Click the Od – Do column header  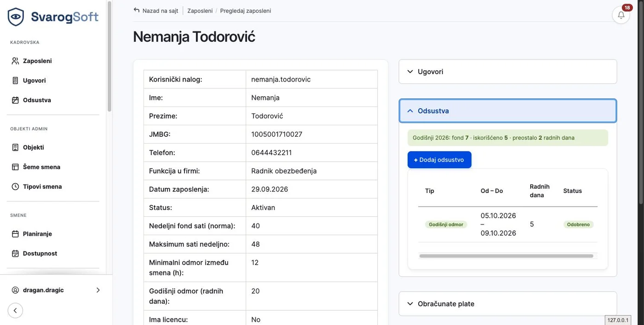click(x=492, y=191)
